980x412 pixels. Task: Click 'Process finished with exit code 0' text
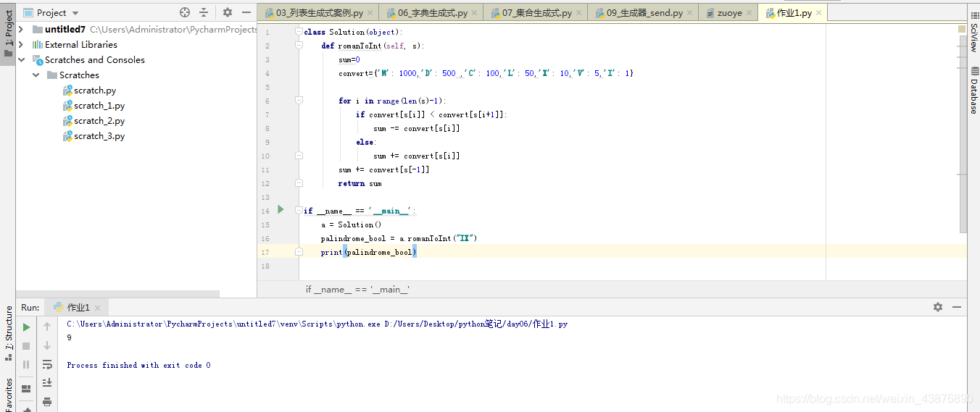(138, 365)
